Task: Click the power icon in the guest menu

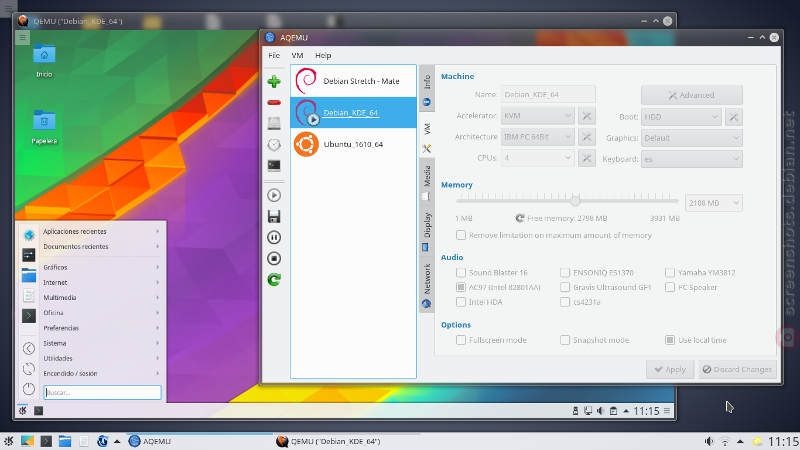Action: click(29, 389)
